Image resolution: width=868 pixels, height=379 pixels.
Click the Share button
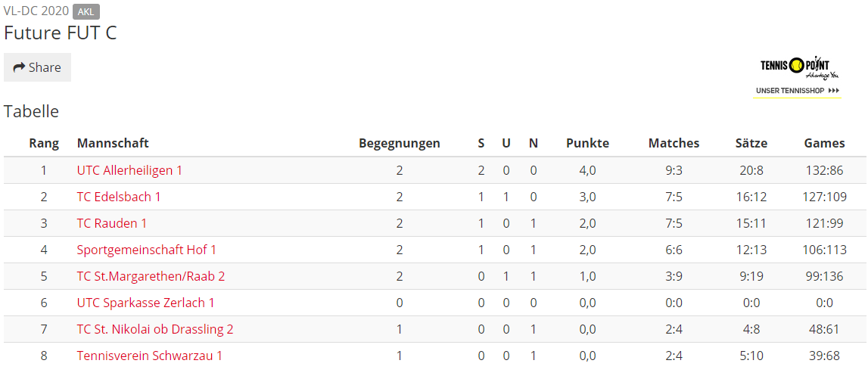(37, 67)
